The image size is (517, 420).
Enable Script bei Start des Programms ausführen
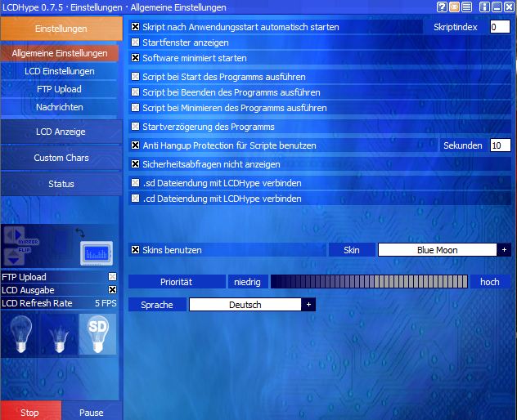pos(135,77)
